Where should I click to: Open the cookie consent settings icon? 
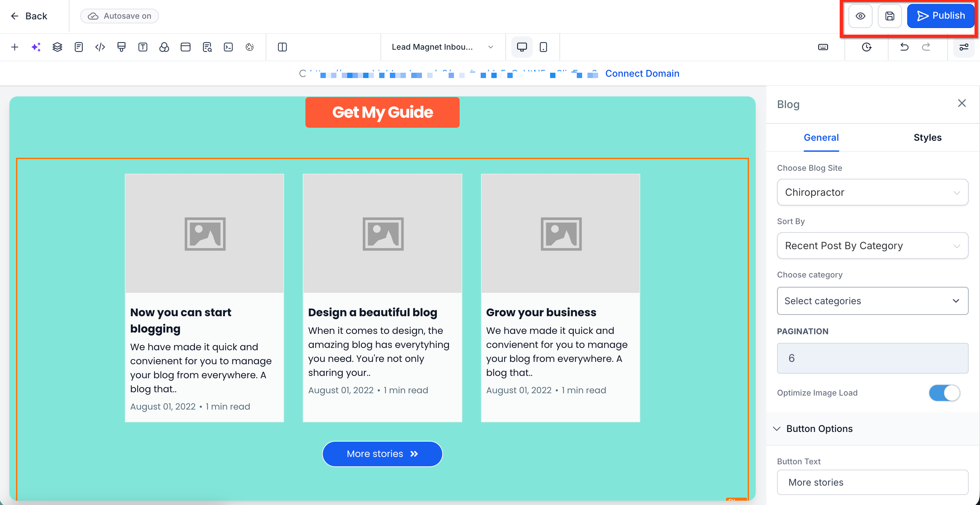coord(250,47)
